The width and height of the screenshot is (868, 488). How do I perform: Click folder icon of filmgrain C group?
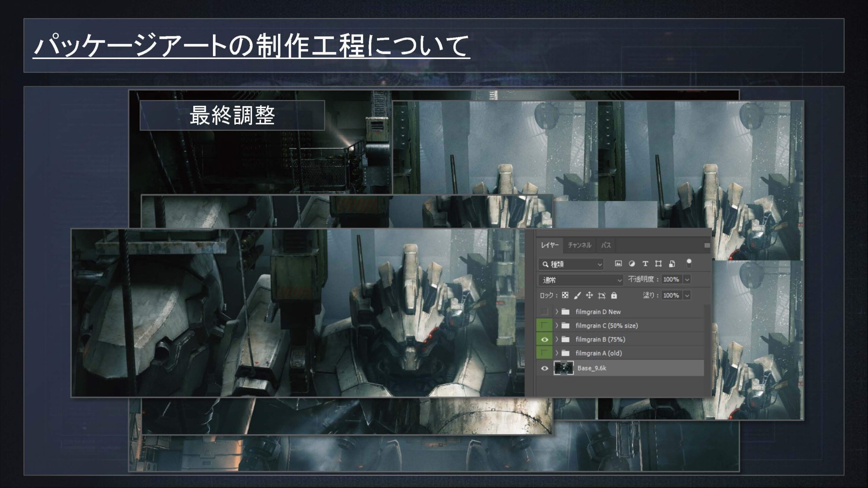tap(565, 326)
